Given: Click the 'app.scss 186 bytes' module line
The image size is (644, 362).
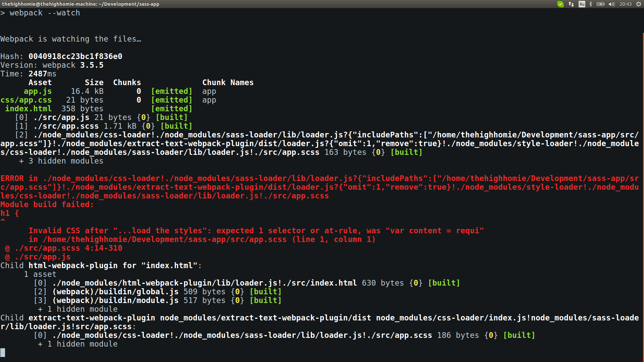Looking at the screenshot, I should 284,335.
